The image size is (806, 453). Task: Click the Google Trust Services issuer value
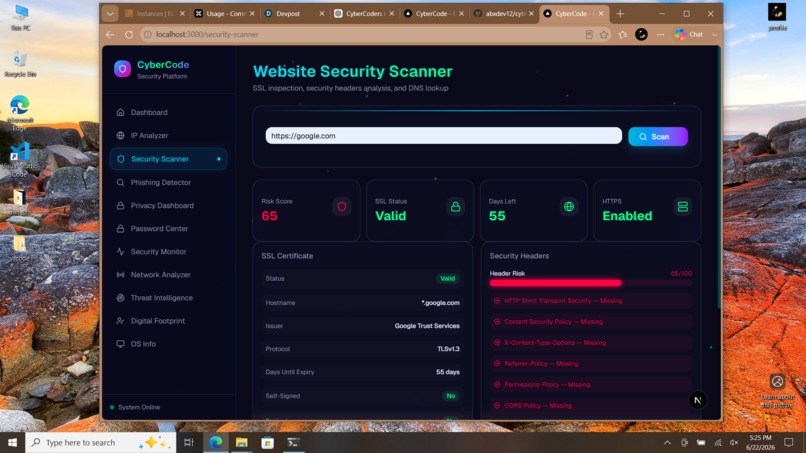(x=427, y=326)
